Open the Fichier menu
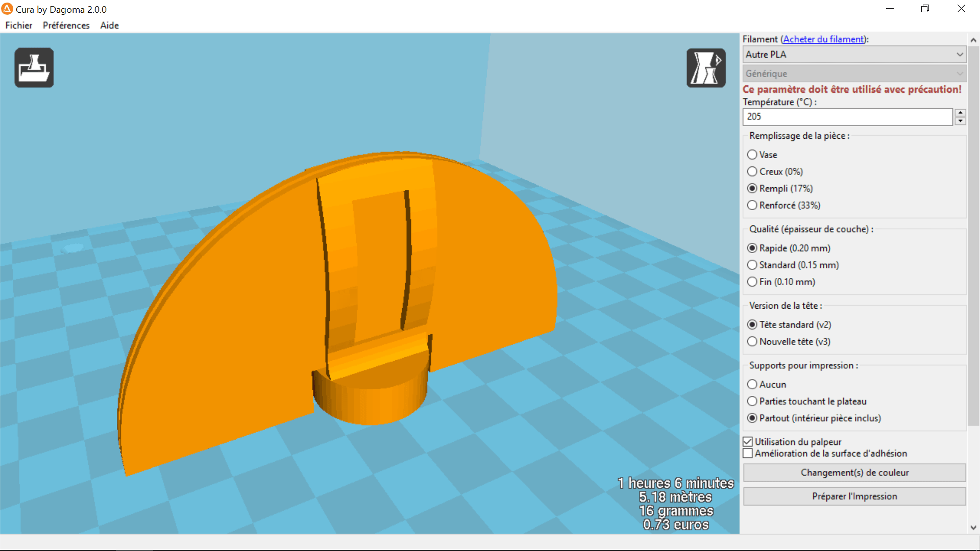The width and height of the screenshot is (980, 551). tap(19, 25)
